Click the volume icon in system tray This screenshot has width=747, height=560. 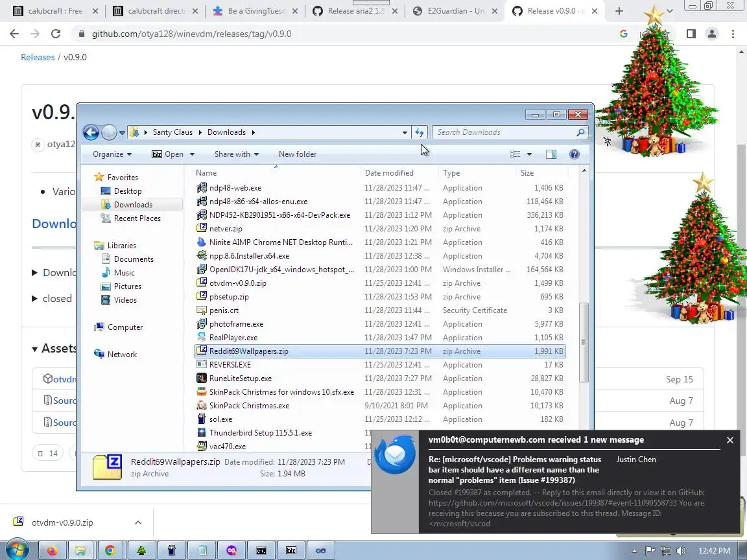pos(681,551)
